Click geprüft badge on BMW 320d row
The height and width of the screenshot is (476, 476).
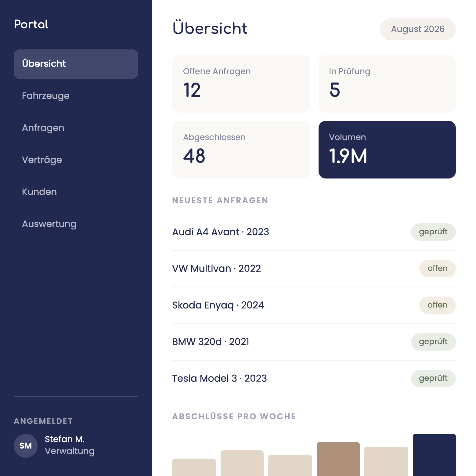(x=433, y=342)
